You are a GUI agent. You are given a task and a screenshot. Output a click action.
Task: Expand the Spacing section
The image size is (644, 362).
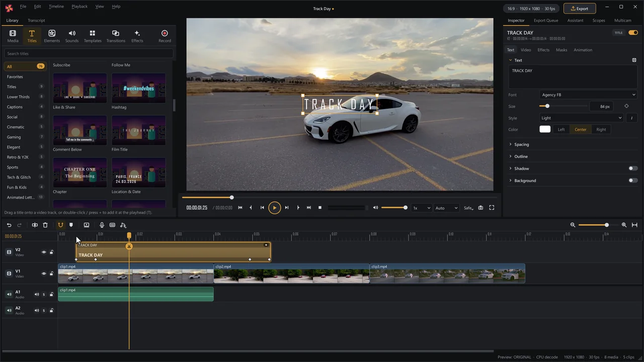point(521,144)
